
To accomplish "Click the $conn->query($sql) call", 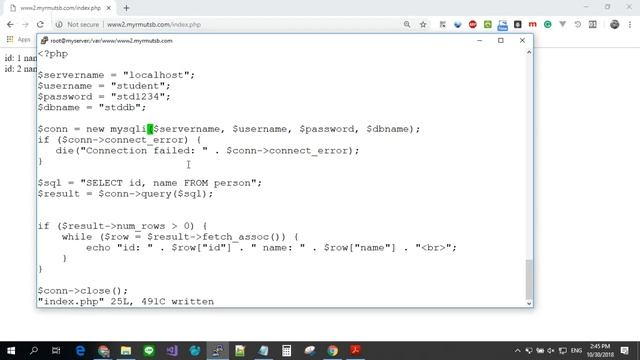I will (x=153, y=194).
